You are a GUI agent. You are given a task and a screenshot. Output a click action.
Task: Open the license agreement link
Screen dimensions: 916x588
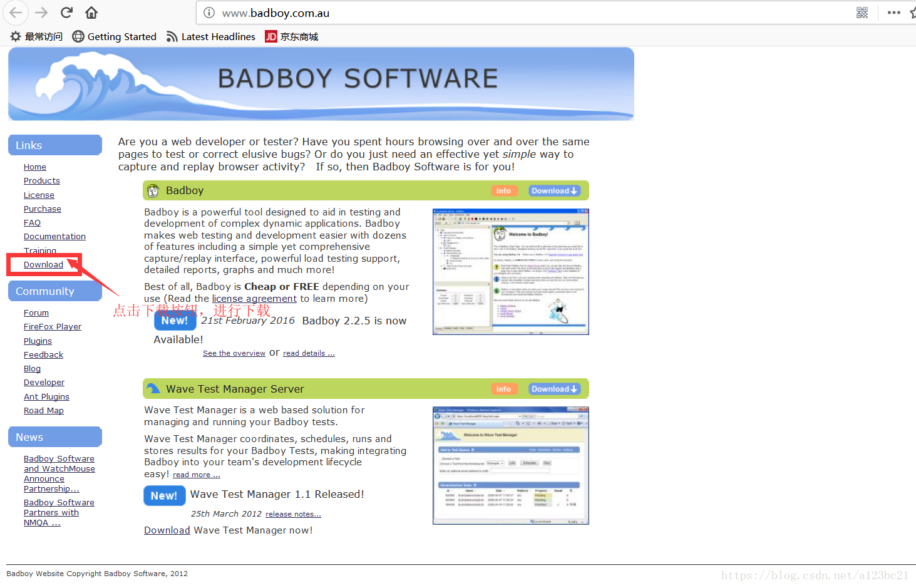[254, 299]
